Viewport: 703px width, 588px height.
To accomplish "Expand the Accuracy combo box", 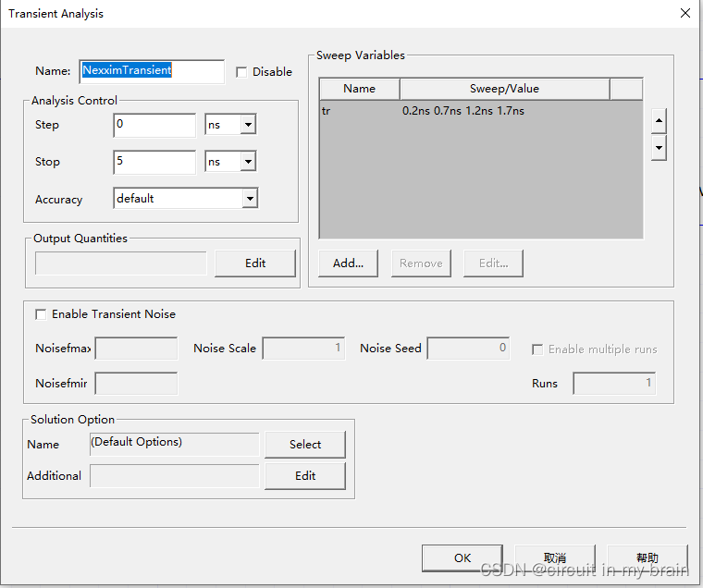I will tap(249, 199).
